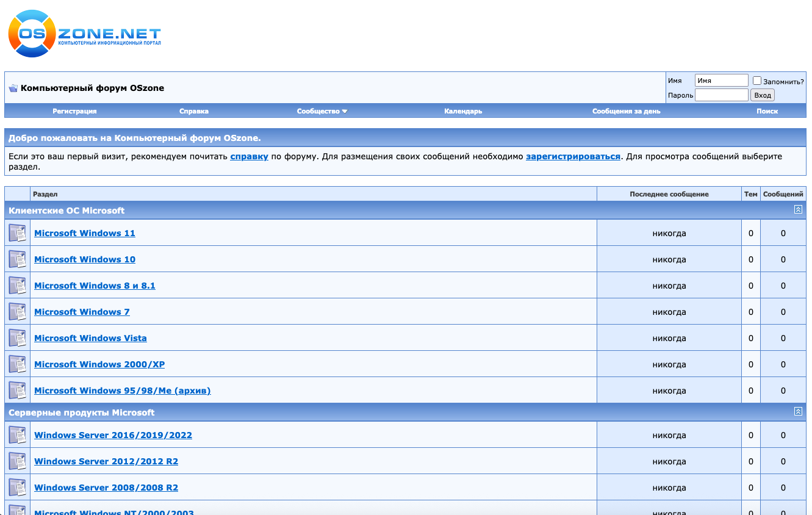
Task: Click the forum icon for Windows Server 2012/2012 R2
Action: [17, 461]
